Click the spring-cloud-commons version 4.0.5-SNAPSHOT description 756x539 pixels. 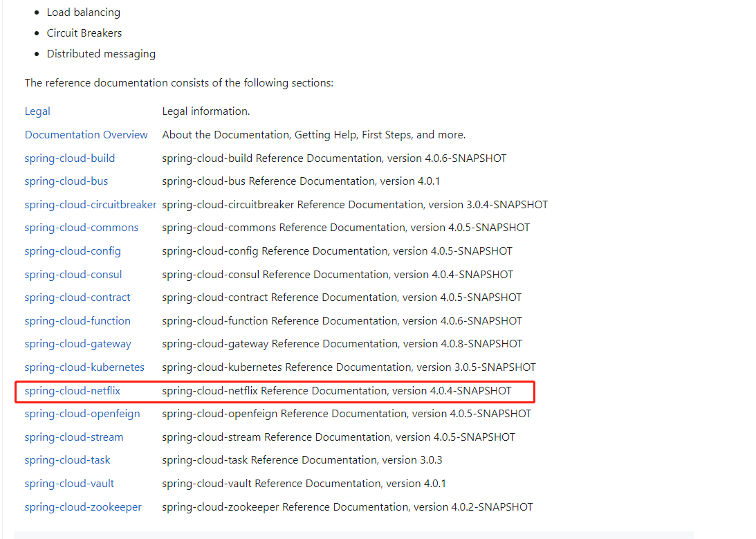coord(346,228)
